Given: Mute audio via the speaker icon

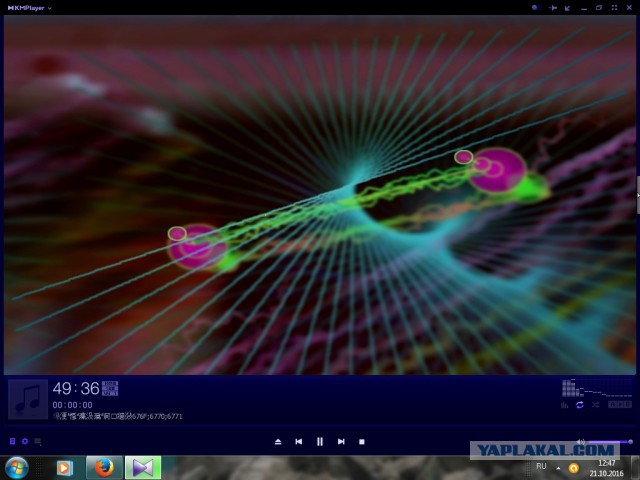Looking at the screenshot, I should [x=580, y=442].
